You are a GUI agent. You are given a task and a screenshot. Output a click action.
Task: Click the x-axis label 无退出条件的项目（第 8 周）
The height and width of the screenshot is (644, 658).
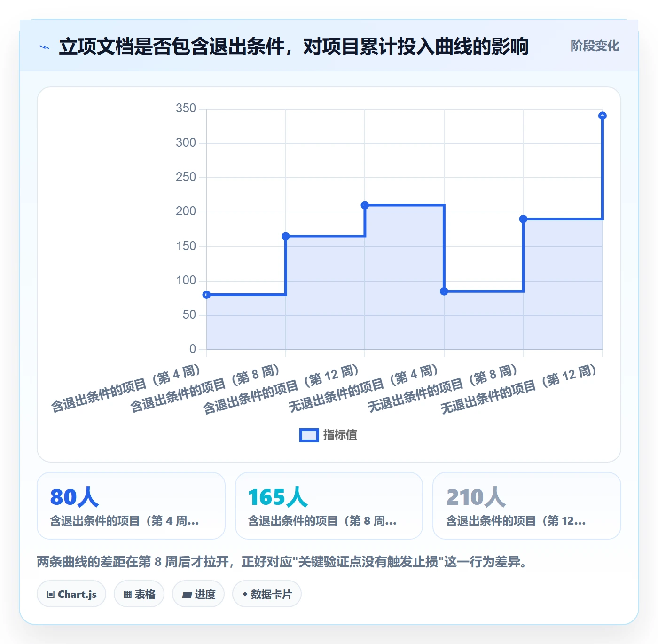tap(443, 388)
